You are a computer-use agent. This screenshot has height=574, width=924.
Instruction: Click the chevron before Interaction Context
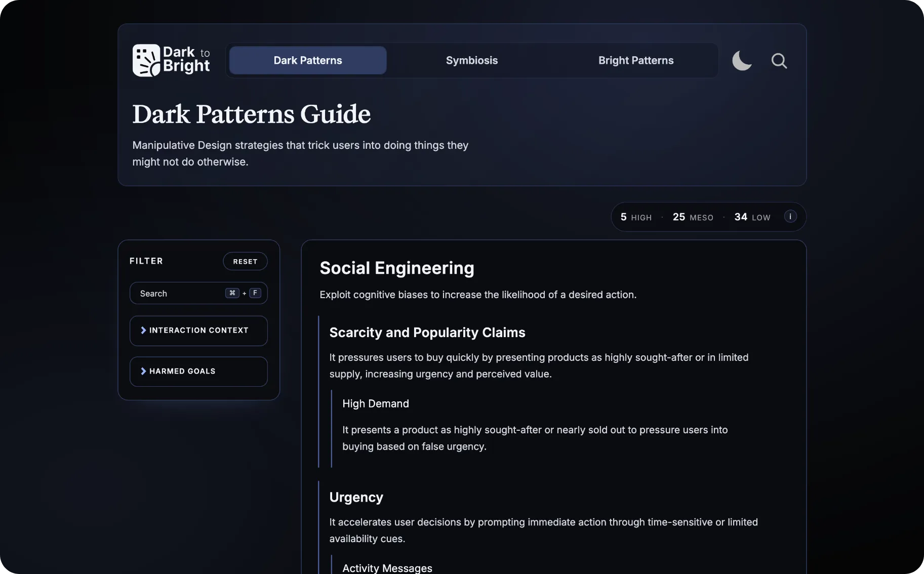(143, 330)
